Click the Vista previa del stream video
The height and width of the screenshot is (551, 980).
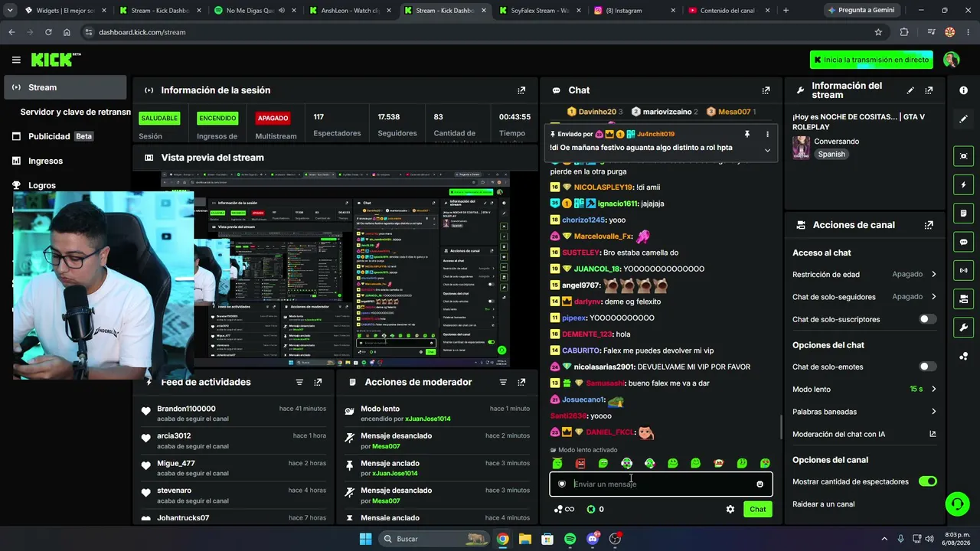pos(335,269)
